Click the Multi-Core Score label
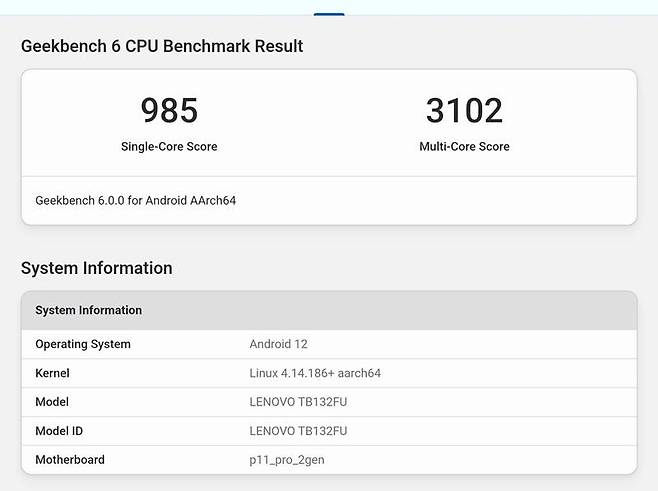The image size is (658, 491). point(464,146)
